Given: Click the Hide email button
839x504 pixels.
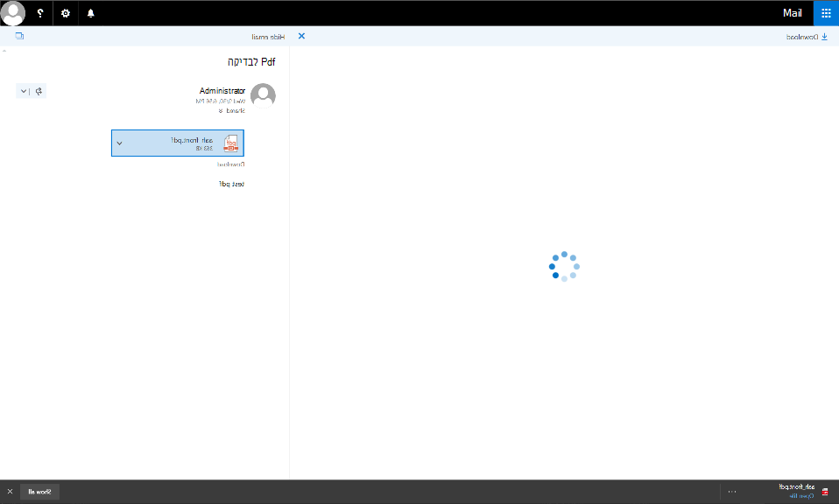Looking at the screenshot, I should [268, 37].
